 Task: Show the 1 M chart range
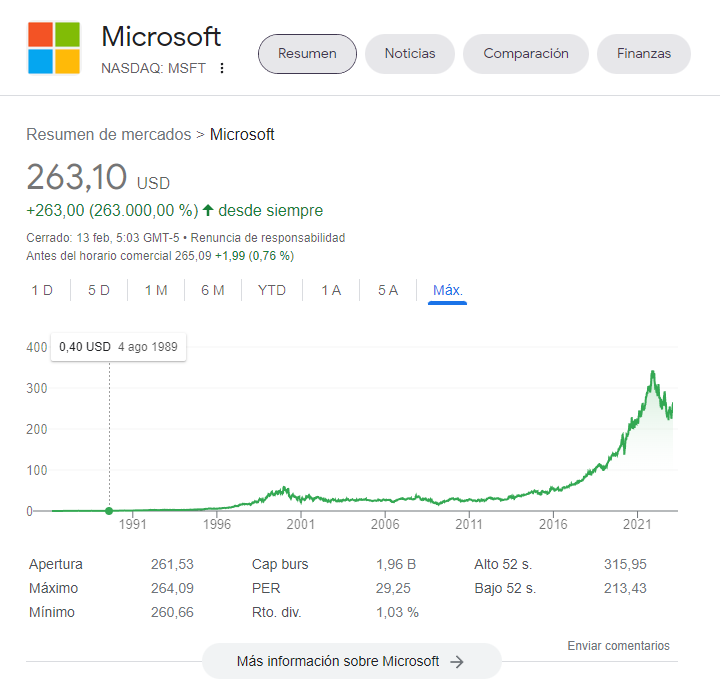[x=156, y=290]
